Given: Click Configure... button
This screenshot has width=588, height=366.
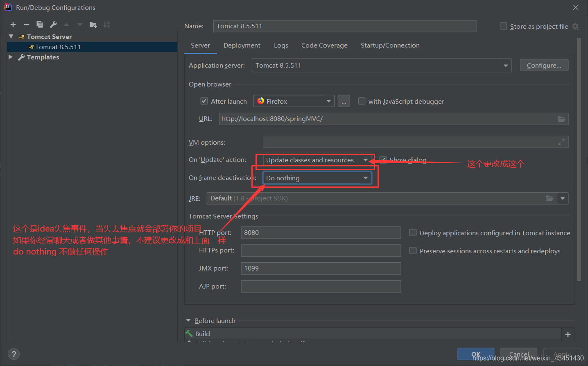Looking at the screenshot, I should [544, 65].
